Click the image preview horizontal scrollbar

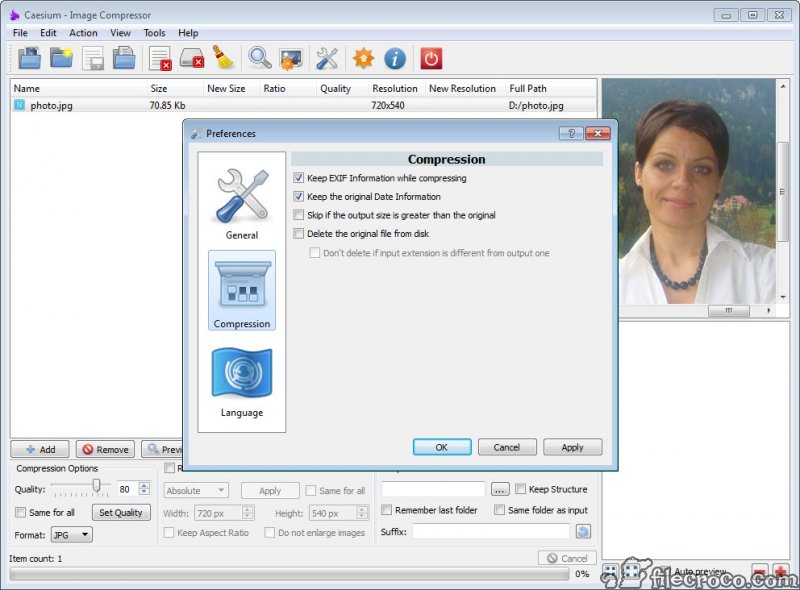click(x=729, y=310)
